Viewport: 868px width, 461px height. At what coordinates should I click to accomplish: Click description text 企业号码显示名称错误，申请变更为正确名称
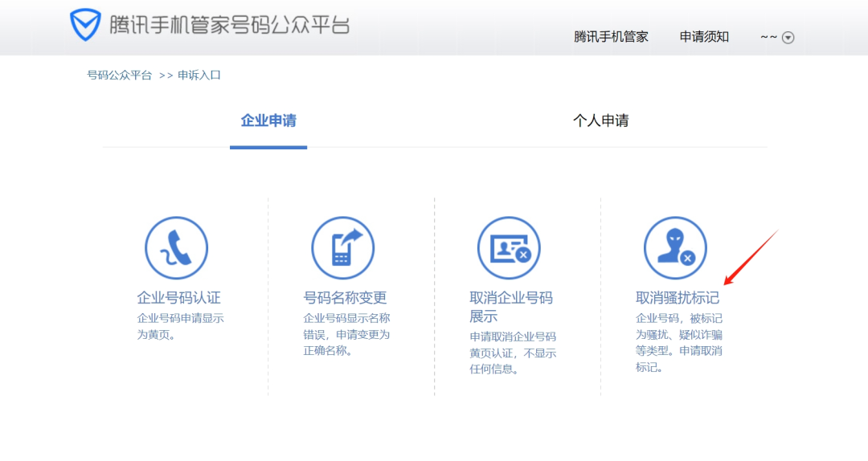pos(346,334)
